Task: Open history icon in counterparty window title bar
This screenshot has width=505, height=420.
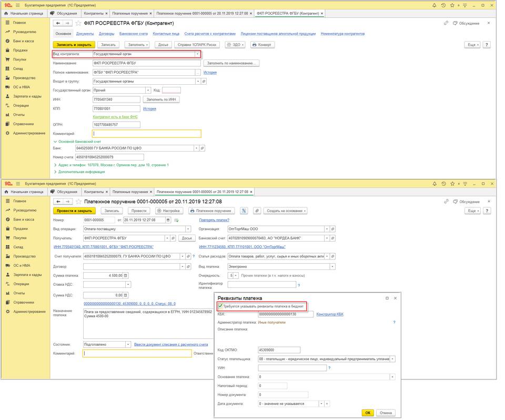Action: coord(443,5)
